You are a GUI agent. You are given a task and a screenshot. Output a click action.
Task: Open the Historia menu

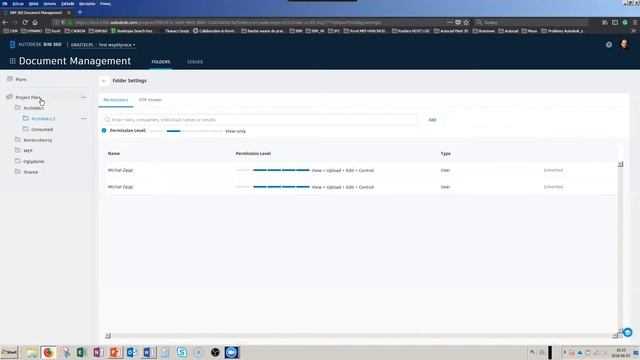click(x=50, y=4)
